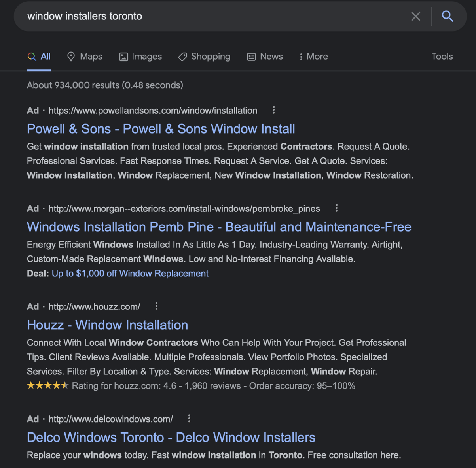Image resolution: width=476 pixels, height=468 pixels.
Task: Open the ad options for the Houzz listing
Action: coord(156,306)
